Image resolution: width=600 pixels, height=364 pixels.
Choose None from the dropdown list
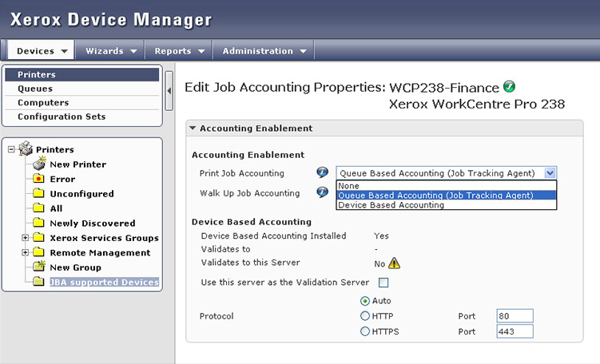[446, 186]
